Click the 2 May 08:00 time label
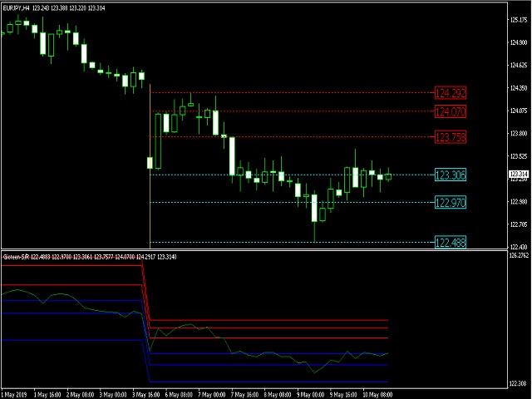The image size is (532, 399). (81, 395)
